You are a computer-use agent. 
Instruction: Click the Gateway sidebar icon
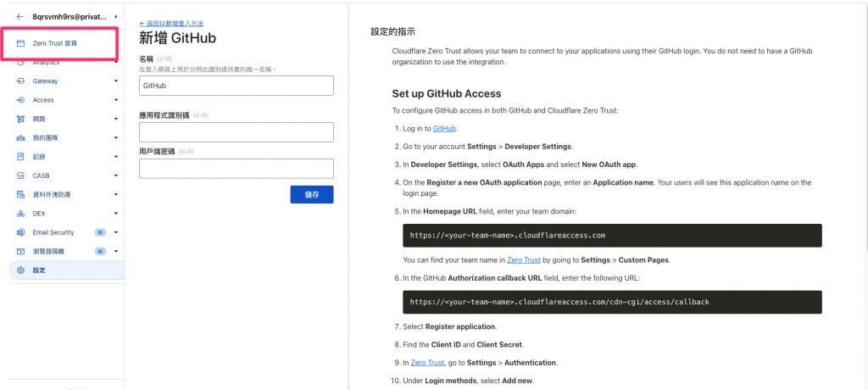tap(20, 81)
